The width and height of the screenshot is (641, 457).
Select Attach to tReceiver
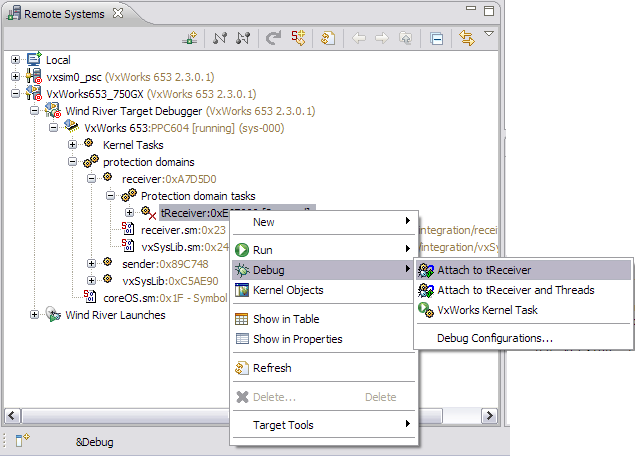coord(523,270)
